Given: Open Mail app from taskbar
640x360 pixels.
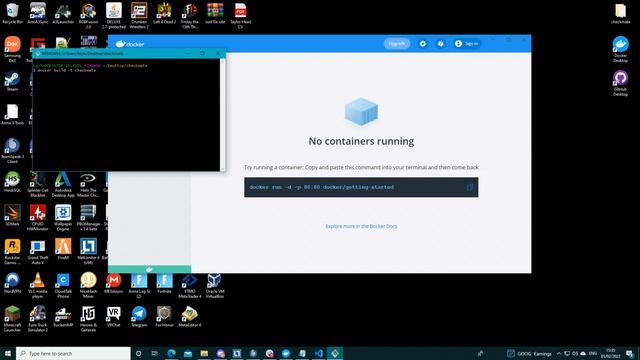Looking at the screenshot, I should (188, 353).
